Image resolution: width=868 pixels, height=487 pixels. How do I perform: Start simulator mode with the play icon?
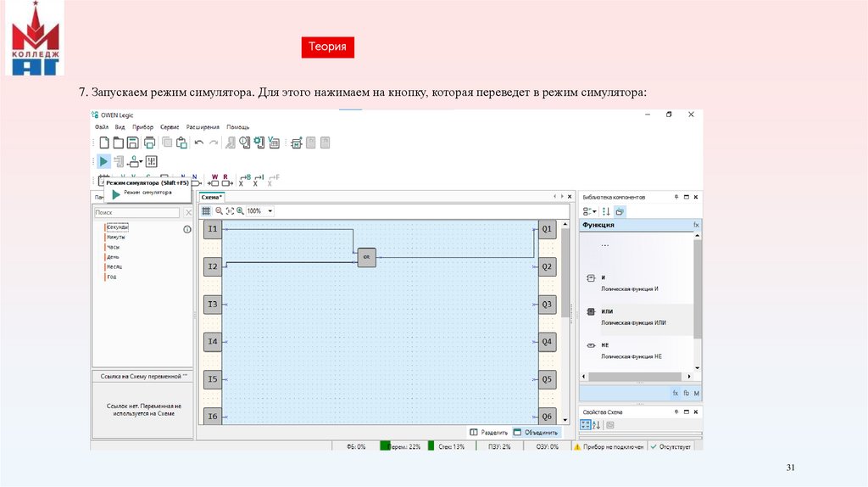click(103, 162)
